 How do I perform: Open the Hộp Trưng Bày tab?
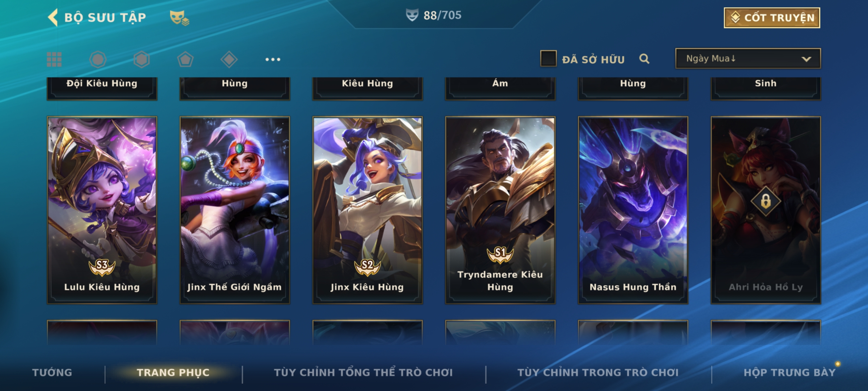coord(790,373)
